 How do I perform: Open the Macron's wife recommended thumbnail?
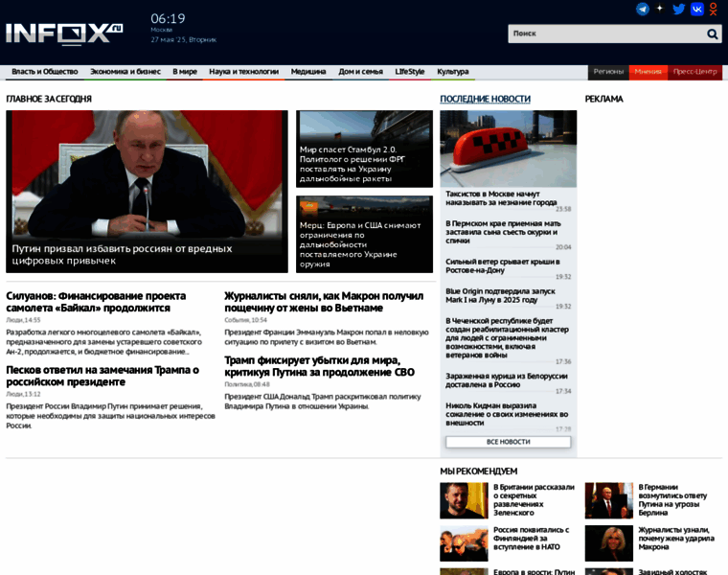(x=608, y=543)
